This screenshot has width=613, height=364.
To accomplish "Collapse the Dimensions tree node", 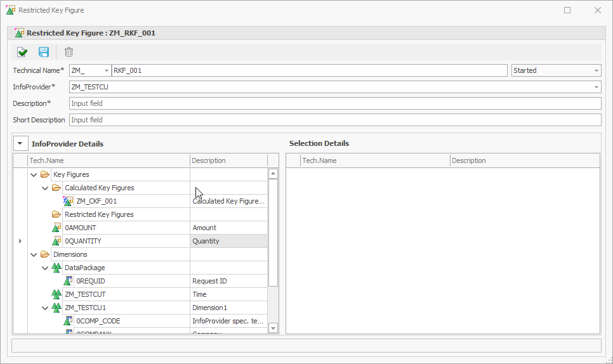I will [34, 254].
